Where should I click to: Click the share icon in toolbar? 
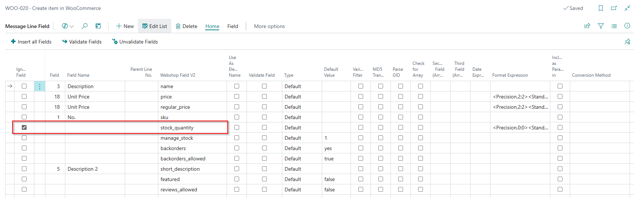click(587, 26)
